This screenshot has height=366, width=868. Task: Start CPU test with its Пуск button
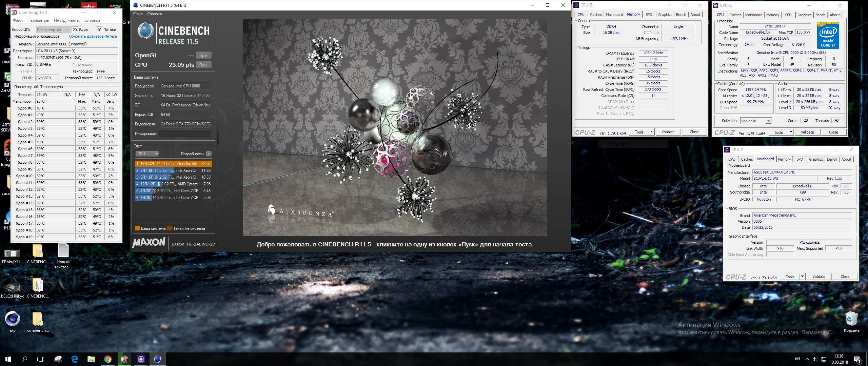click(x=203, y=65)
